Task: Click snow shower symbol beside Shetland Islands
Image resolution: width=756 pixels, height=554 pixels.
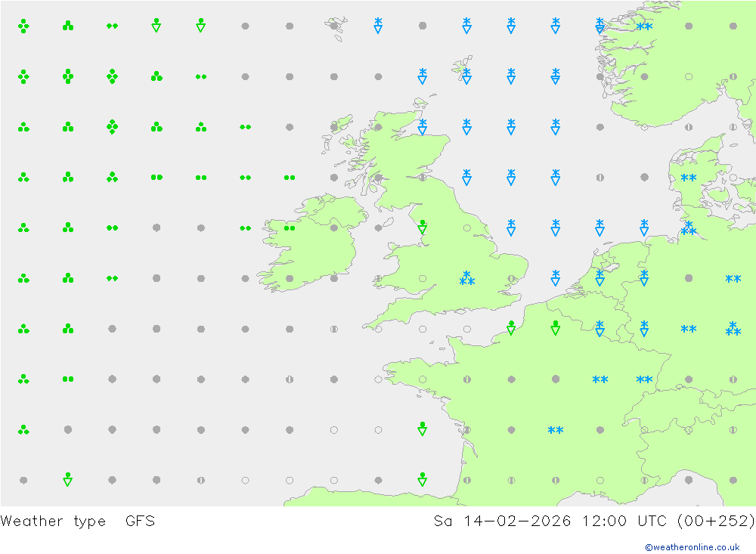Action: [x=466, y=76]
